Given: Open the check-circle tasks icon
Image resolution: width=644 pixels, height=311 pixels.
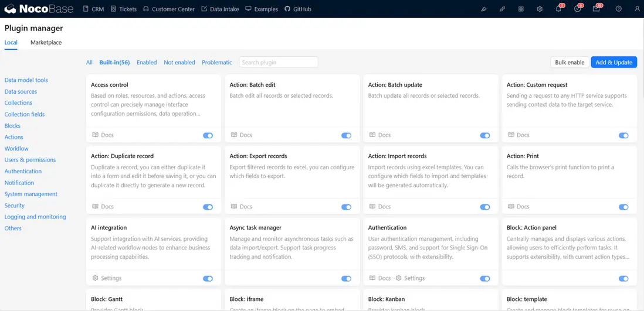Looking at the screenshot, I should (x=578, y=9).
